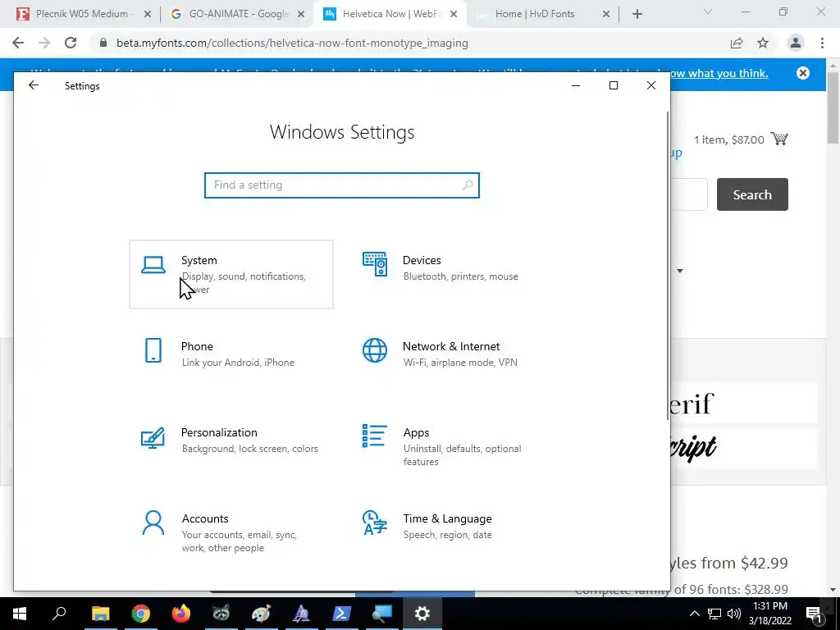
Task: Open Accounts person icon
Action: click(153, 523)
